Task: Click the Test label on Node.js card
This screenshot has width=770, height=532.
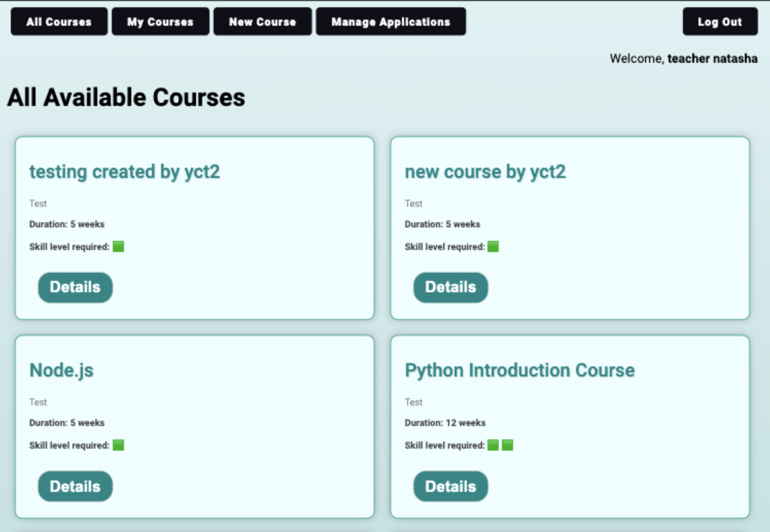Action: (38, 402)
